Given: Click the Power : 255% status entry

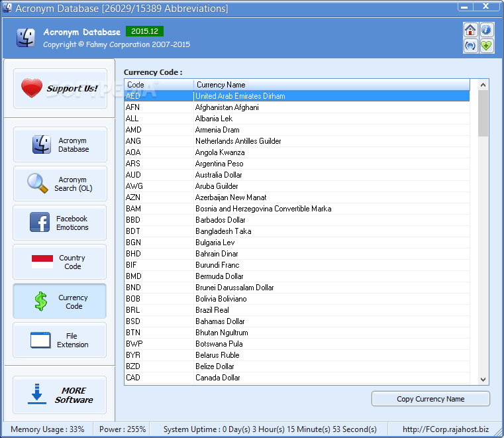Looking at the screenshot, I should [x=123, y=429].
